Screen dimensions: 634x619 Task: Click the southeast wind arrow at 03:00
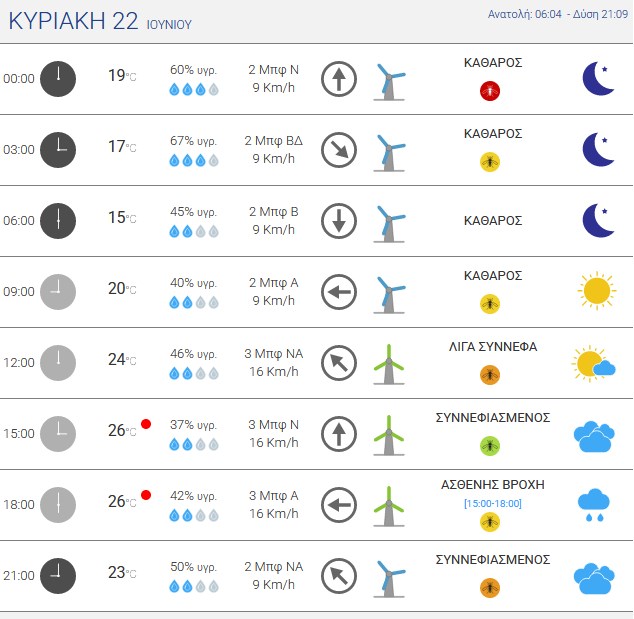(339, 150)
